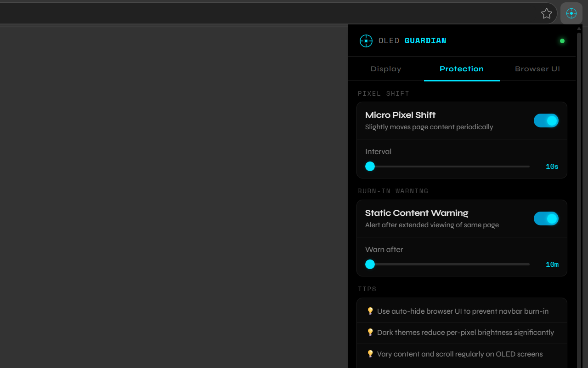Click the dark themes brightness tip

coord(462,333)
